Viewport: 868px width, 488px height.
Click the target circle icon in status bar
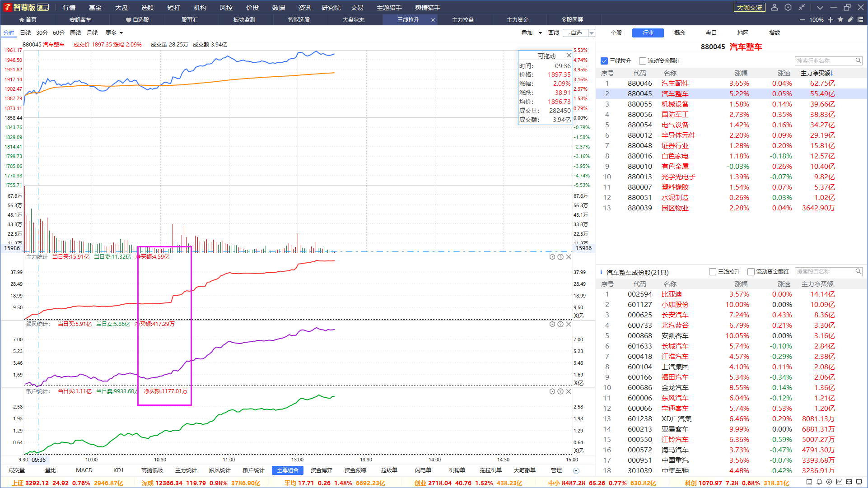[x=829, y=482]
